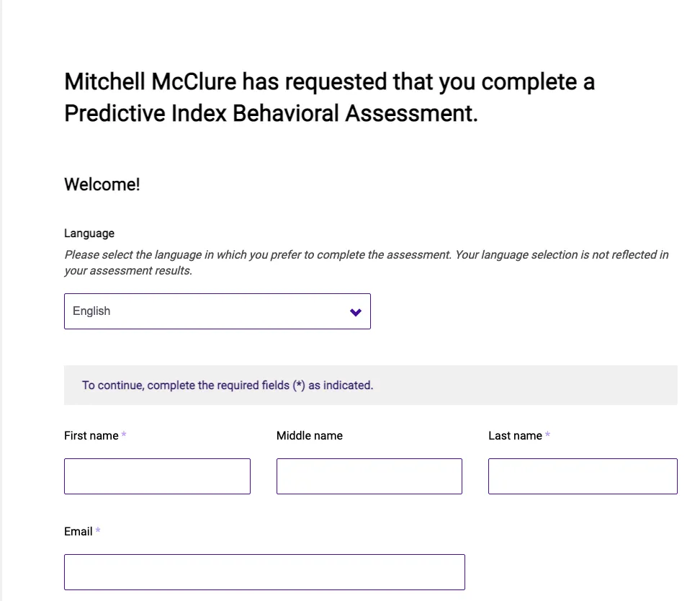
Task: Focus the Middle name text box
Action: 369,476
